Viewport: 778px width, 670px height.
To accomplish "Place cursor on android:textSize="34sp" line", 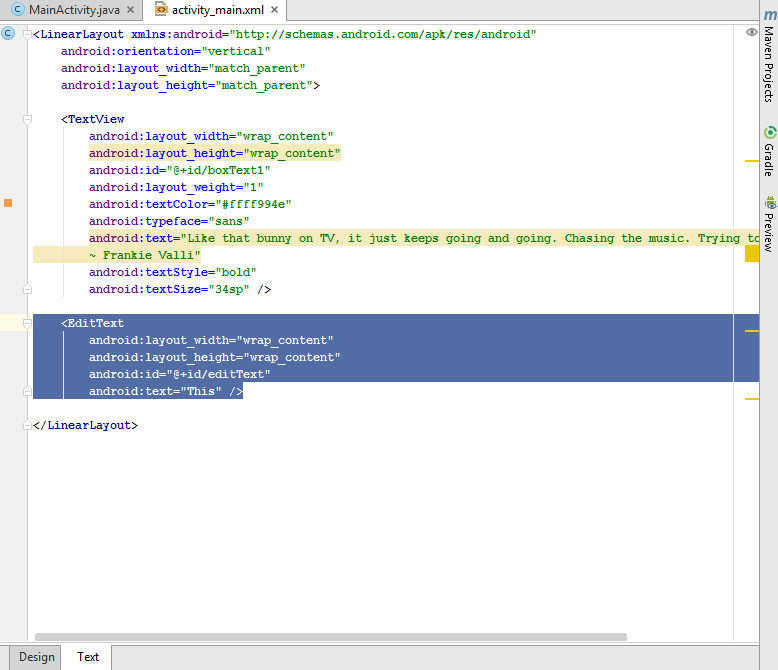I will (x=179, y=289).
